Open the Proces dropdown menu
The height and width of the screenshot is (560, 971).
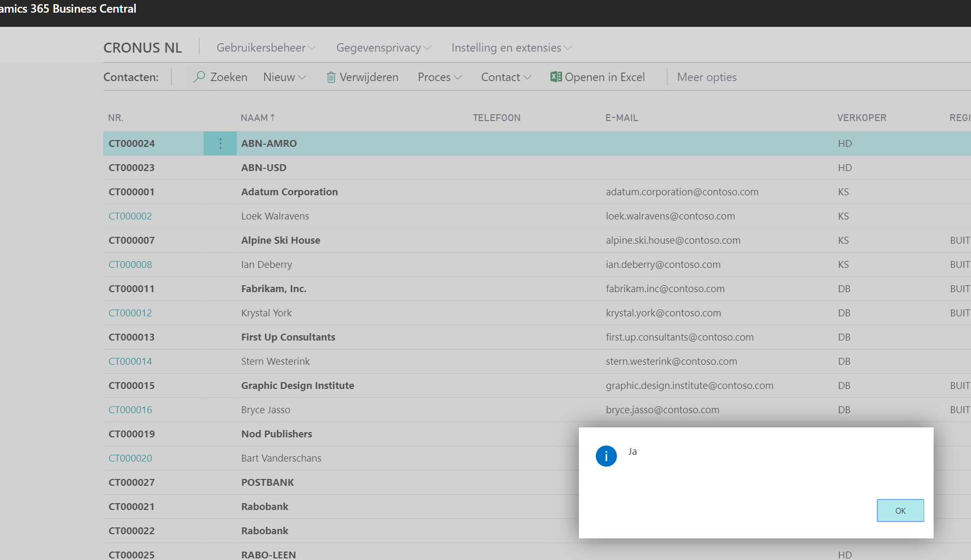(439, 77)
